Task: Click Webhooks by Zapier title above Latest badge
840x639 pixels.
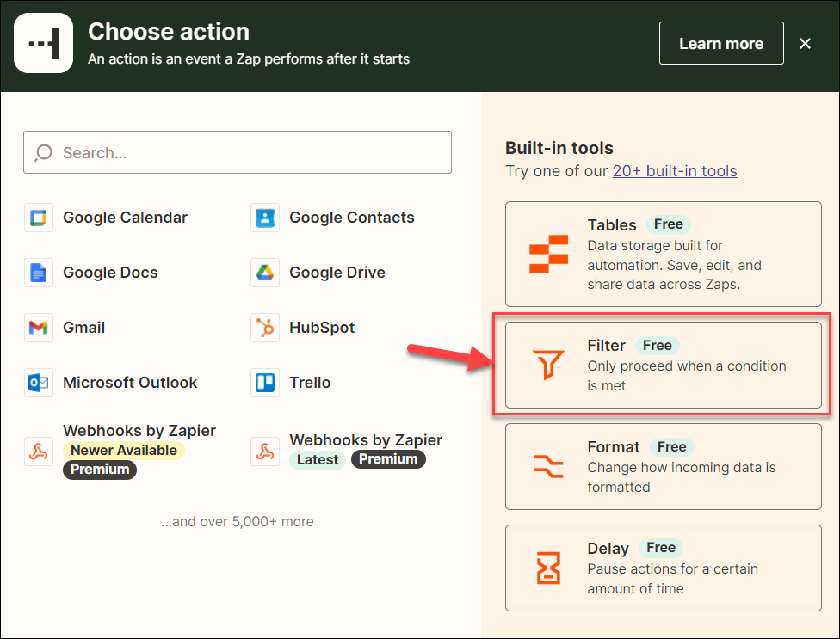Action: coord(366,440)
